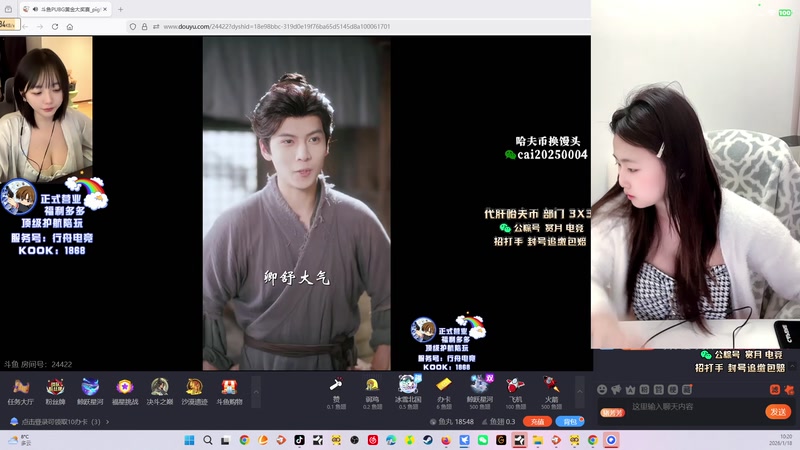Open Firefox from the taskbar
The height and width of the screenshot is (450, 800).
pos(446,440)
